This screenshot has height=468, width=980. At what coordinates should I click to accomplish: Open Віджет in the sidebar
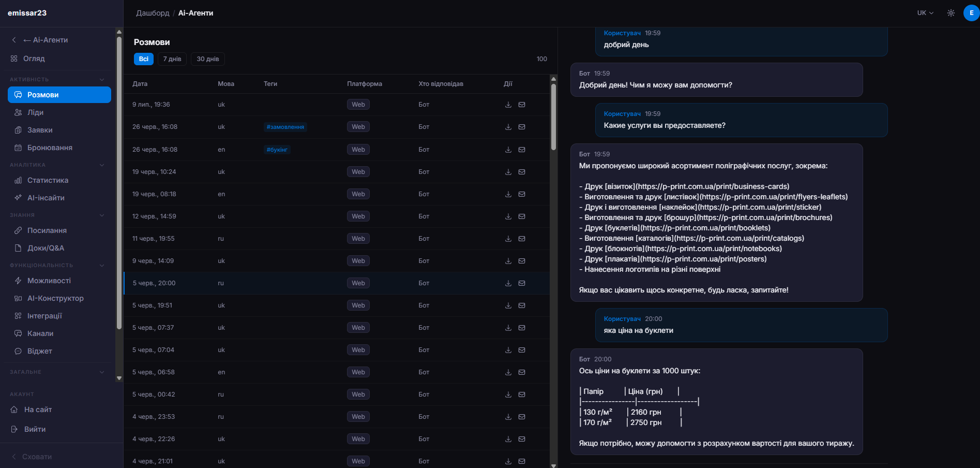pos(59,351)
